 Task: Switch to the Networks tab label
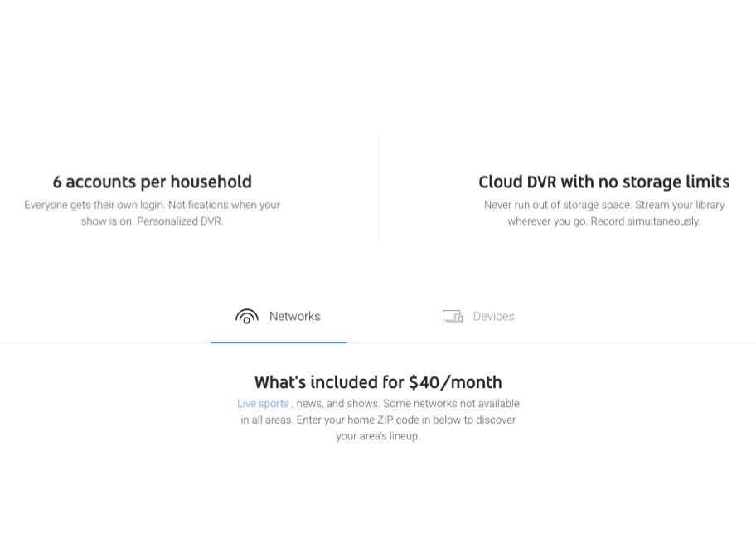[x=294, y=316]
